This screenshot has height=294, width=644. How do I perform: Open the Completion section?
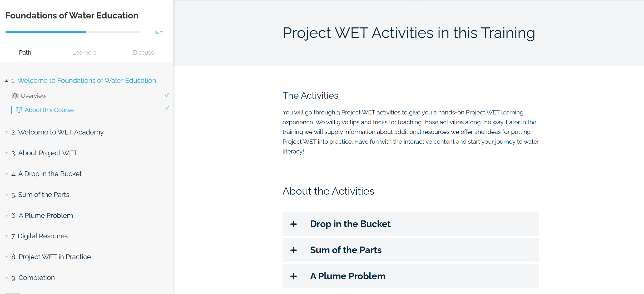[37, 278]
